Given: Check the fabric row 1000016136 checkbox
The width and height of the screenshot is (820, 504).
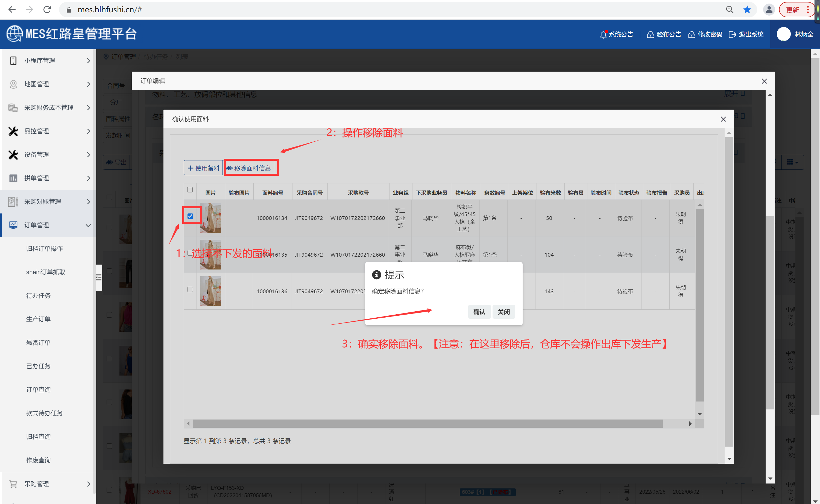Looking at the screenshot, I should click(x=190, y=289).
